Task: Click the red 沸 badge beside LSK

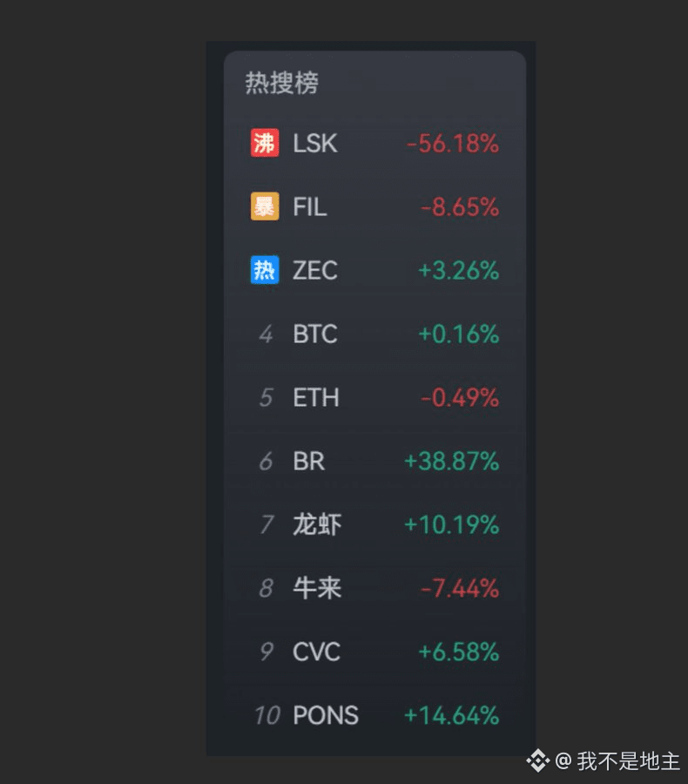Action: tap(265, 143)
